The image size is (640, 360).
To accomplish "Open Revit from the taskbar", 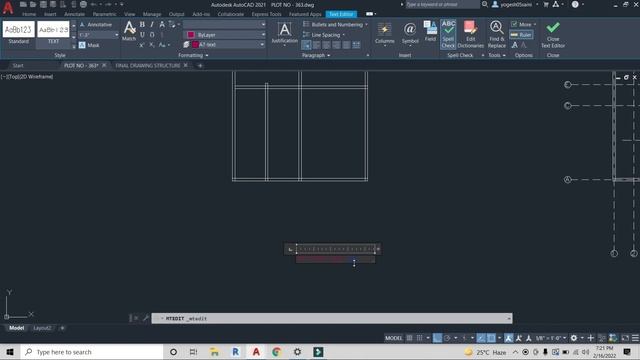I will click(235, 352).
